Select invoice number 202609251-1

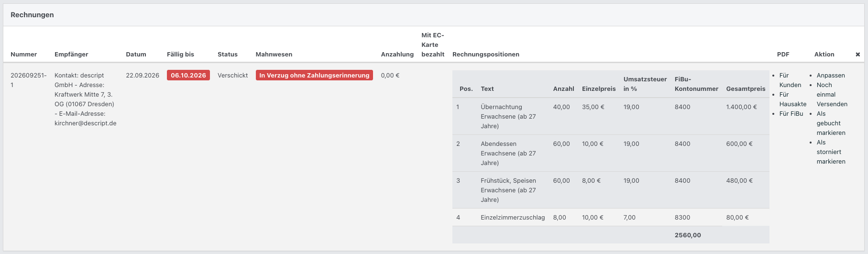click(29, 80)
